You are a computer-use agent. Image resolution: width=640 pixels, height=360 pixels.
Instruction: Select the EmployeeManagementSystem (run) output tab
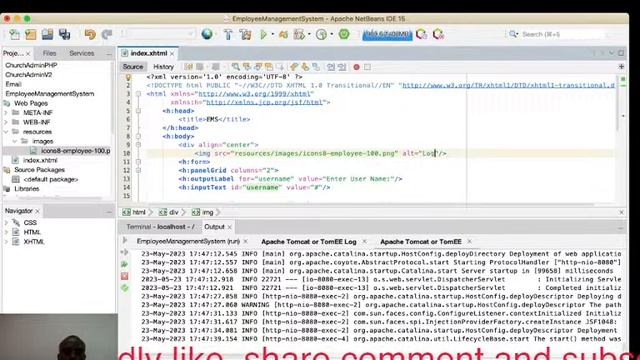(x=188, y=242)
